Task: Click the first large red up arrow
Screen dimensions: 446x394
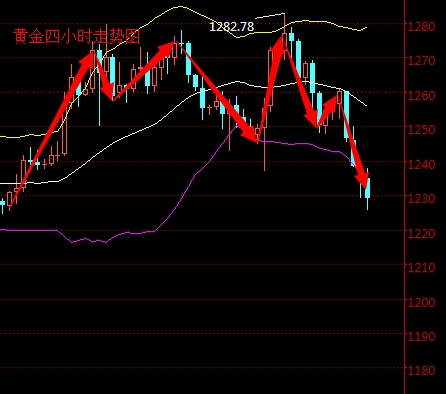Action: tap(50, 130)
